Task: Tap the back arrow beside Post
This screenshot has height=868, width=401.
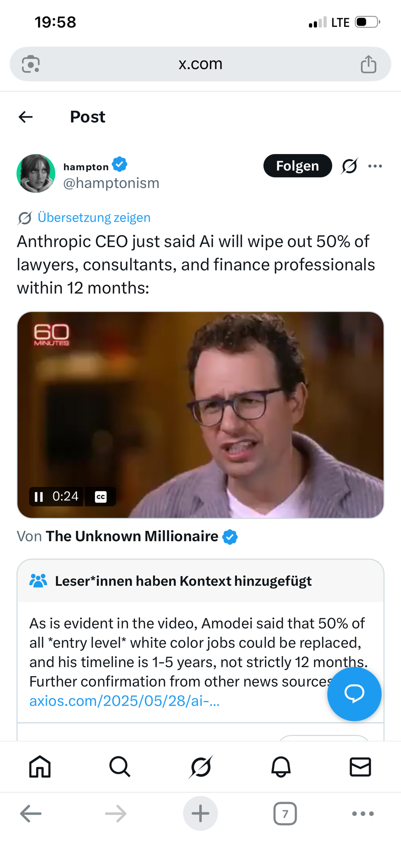Action: (x=26, y=117)
